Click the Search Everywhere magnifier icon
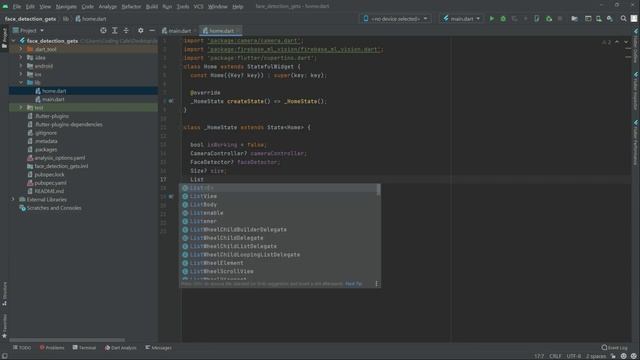 point(623,19)
